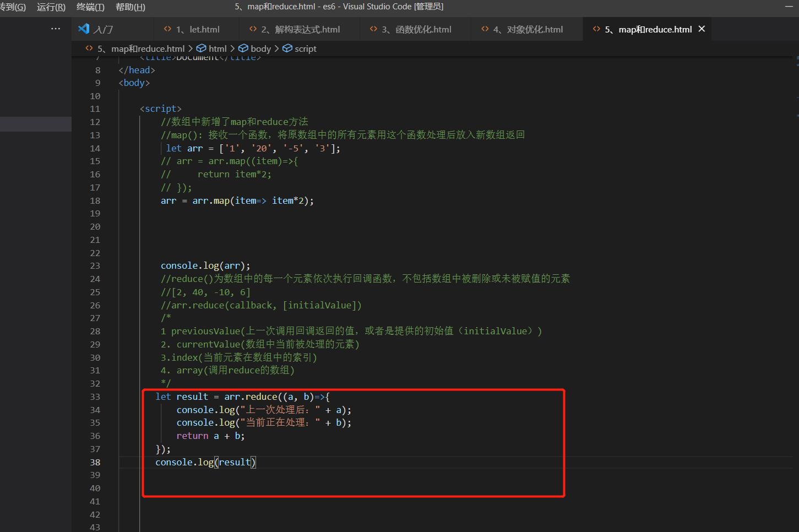Viewport: 799px width, 532px height.
Task: Click the script breadcrumb item
Action: (x=306, y=48)
